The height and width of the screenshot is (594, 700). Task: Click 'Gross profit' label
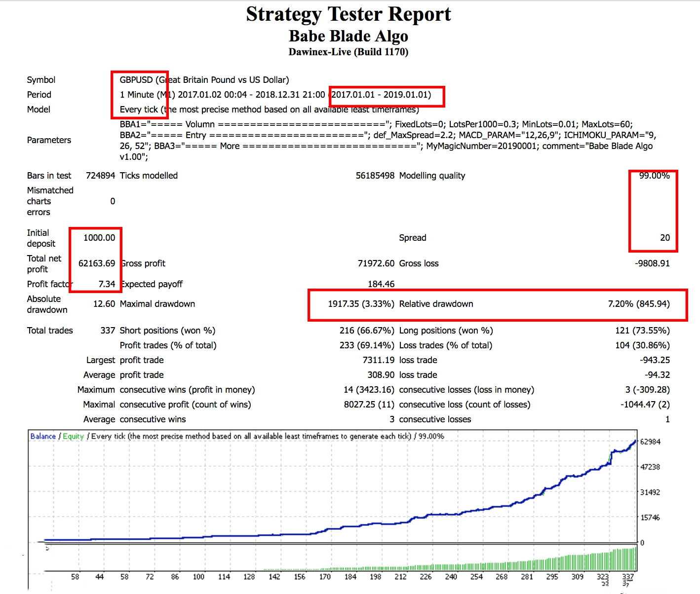[143, 263]
